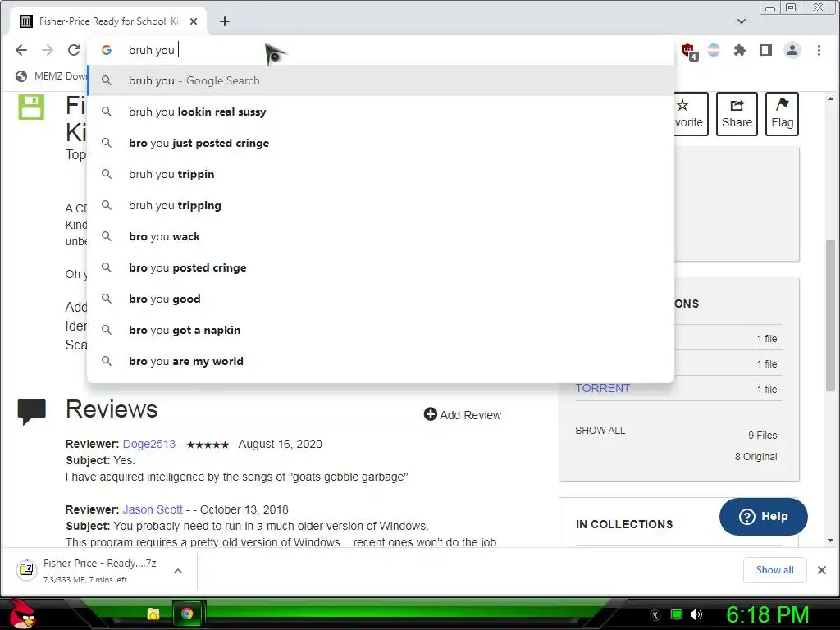
Task: Open reviewer Jason Scott's profile
Action: point(153,509)
